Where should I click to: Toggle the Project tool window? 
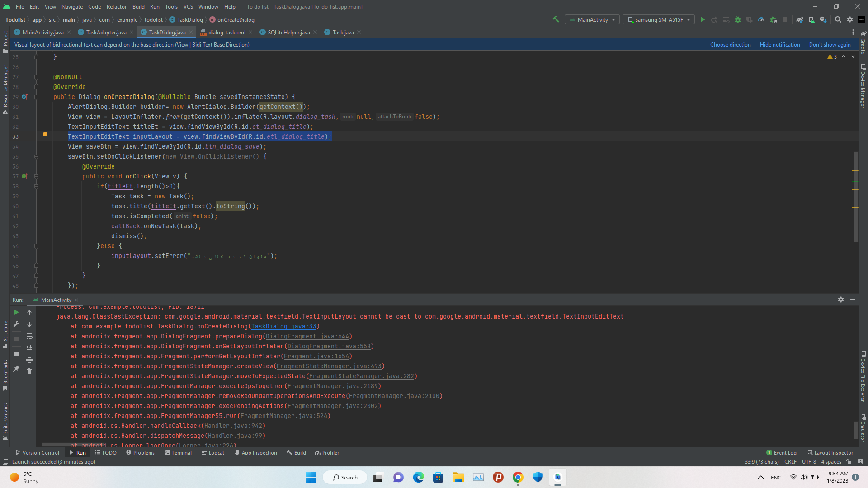(5, 41)
